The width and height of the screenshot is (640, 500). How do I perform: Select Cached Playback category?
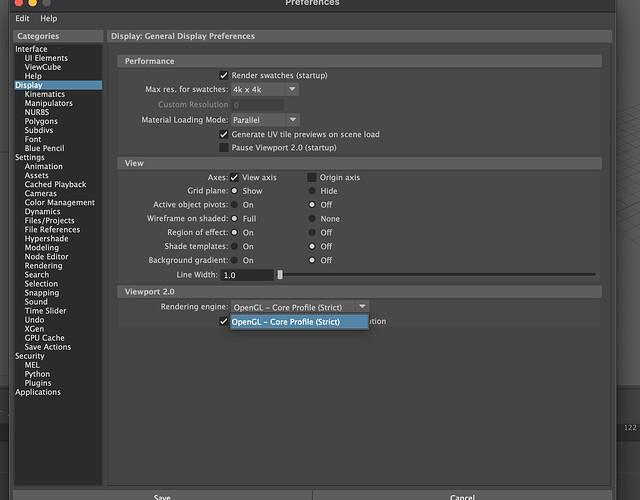pyautogui.click(x=55, y=184)
